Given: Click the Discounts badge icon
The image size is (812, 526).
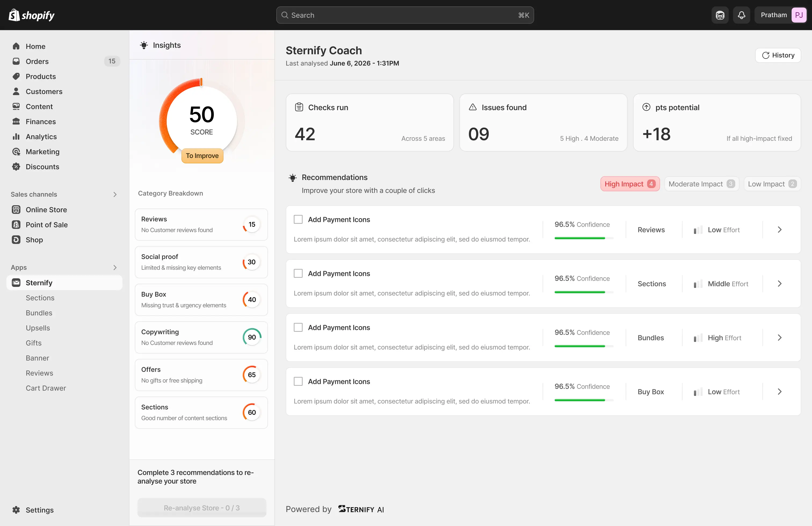Looking at the screenshot, I should pyautogui.click(x=16, y=166).
